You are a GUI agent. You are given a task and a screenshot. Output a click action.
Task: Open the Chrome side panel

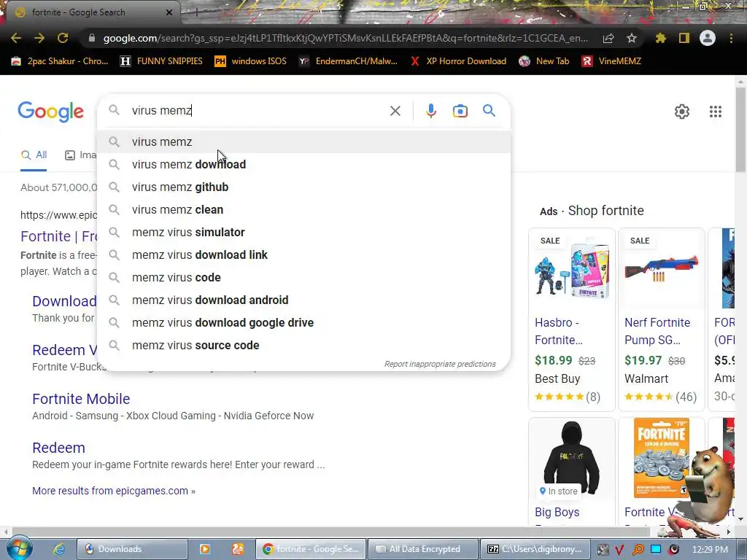(684, 38)
